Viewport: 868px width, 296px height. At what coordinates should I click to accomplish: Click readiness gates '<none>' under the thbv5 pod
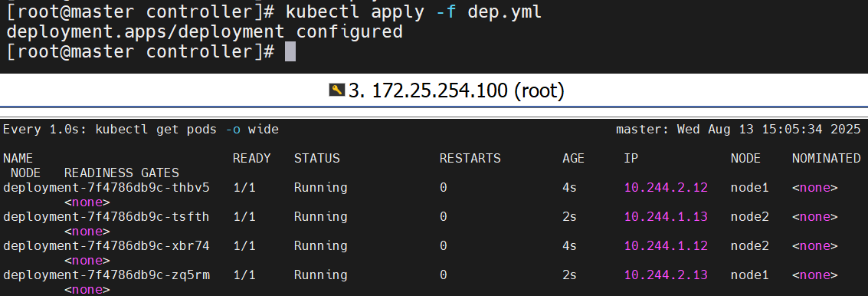click(87, 202)
